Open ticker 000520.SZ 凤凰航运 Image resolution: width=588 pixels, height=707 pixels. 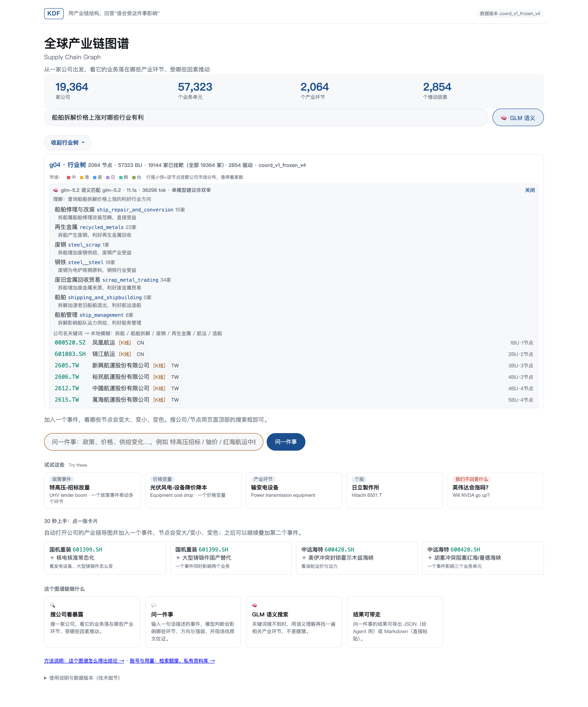(x=70, y=343)
